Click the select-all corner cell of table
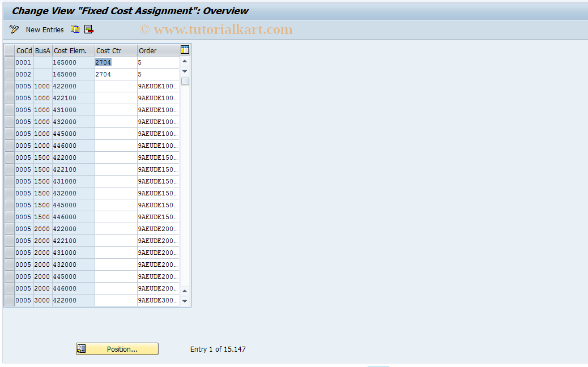The image size is (588, 367). pyautogui.click(x=10, y=50)
